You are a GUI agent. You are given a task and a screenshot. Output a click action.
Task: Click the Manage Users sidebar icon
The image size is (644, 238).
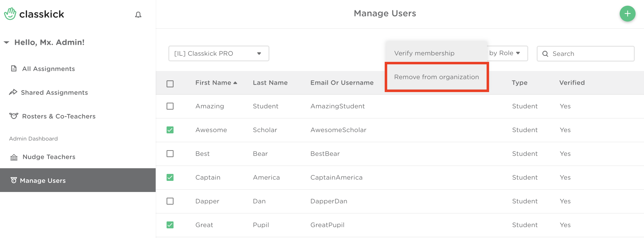14,180
